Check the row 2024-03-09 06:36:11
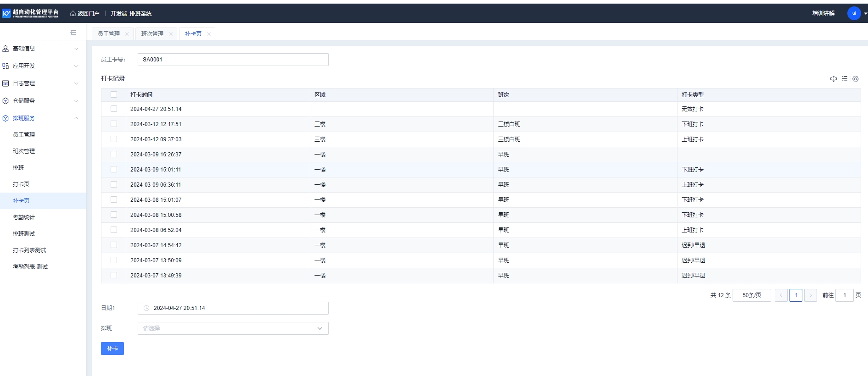The width and height of the screenshot is (868, 376). coord(114,184)
